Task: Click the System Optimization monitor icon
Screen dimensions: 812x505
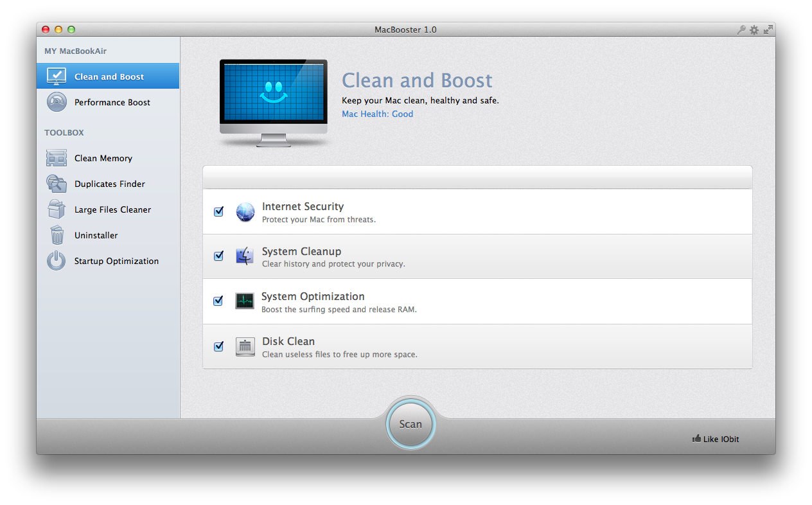Action: (x=245, y=301)
